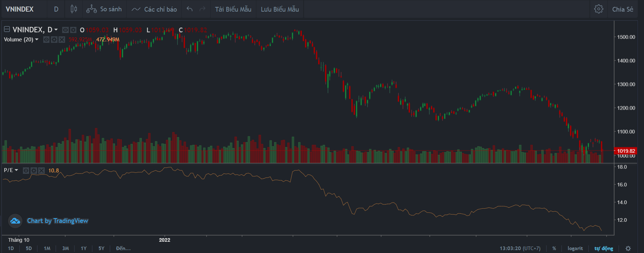Remove the P/E indicator with X
This screenshot has height=253, width=644.
pyautogui.click(x=41, y=171)
